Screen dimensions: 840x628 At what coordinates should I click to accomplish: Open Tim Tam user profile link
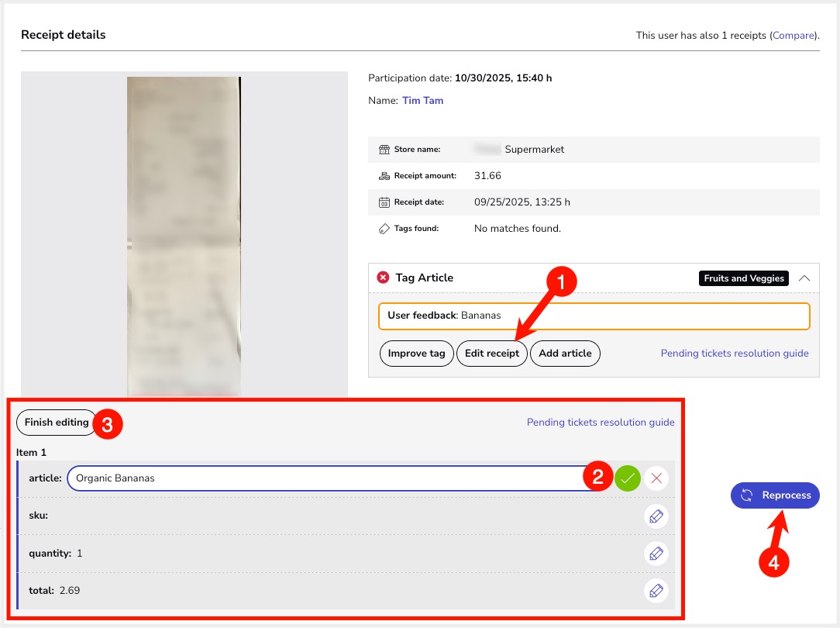point(422,101)
